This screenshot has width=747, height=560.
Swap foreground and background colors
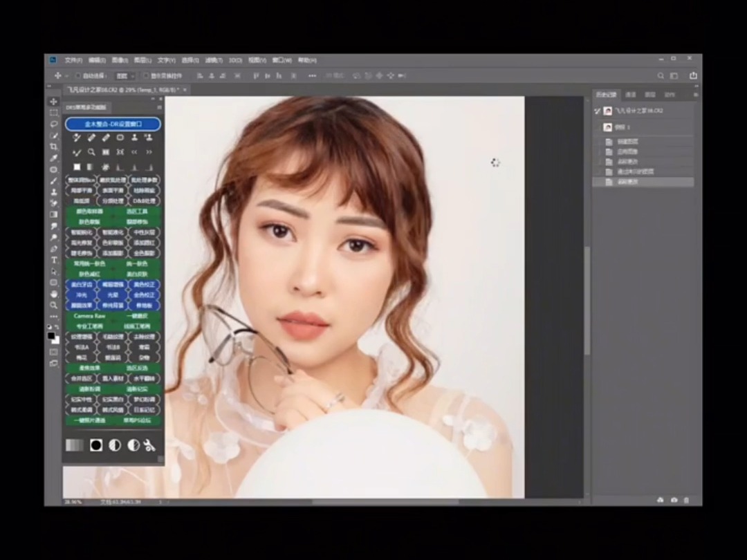57,327
